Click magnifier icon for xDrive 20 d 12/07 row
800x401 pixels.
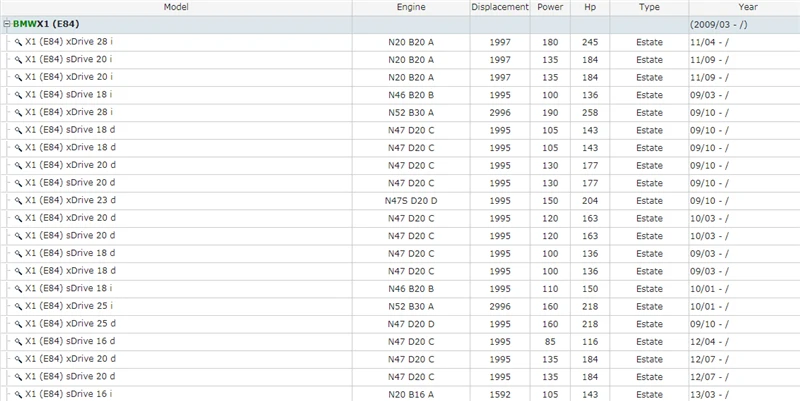[x=18, y=360]
